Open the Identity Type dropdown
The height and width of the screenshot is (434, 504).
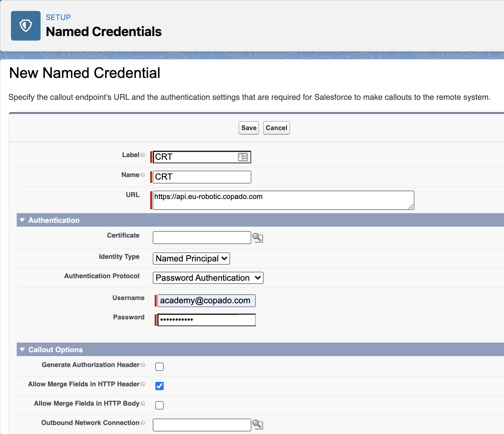click(191, 259)
